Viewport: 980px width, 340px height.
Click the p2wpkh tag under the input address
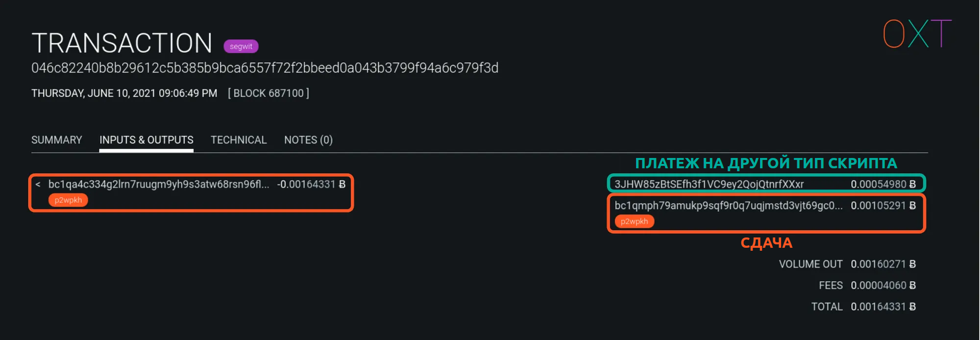click(x=68, y=200)
